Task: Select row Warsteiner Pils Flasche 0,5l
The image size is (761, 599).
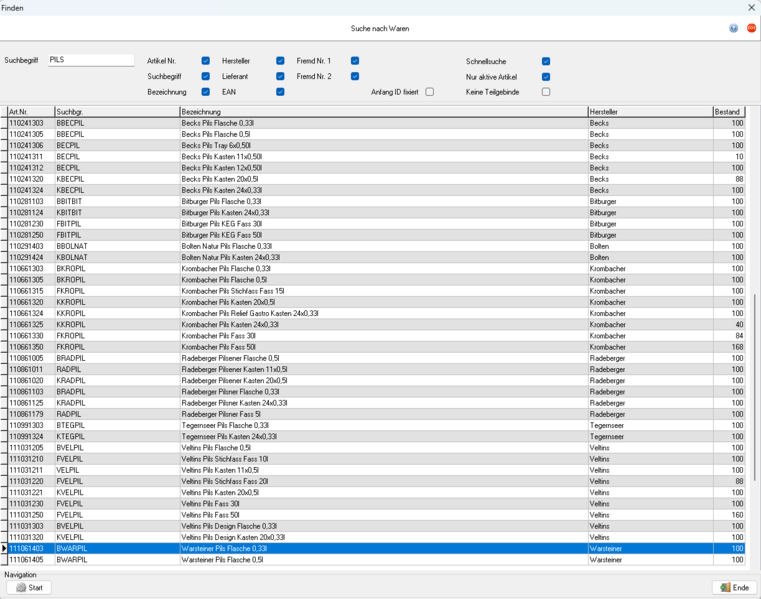Action: click(x=376, y=560)
